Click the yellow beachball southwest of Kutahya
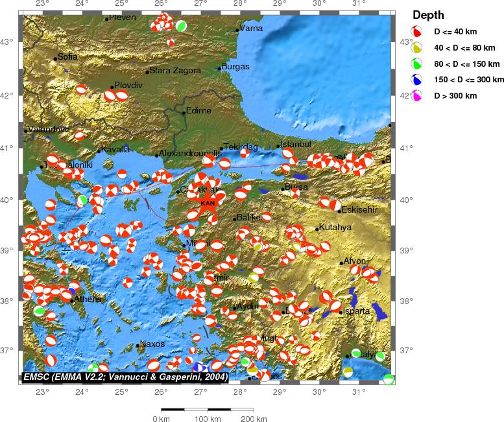 pos(297,246)
